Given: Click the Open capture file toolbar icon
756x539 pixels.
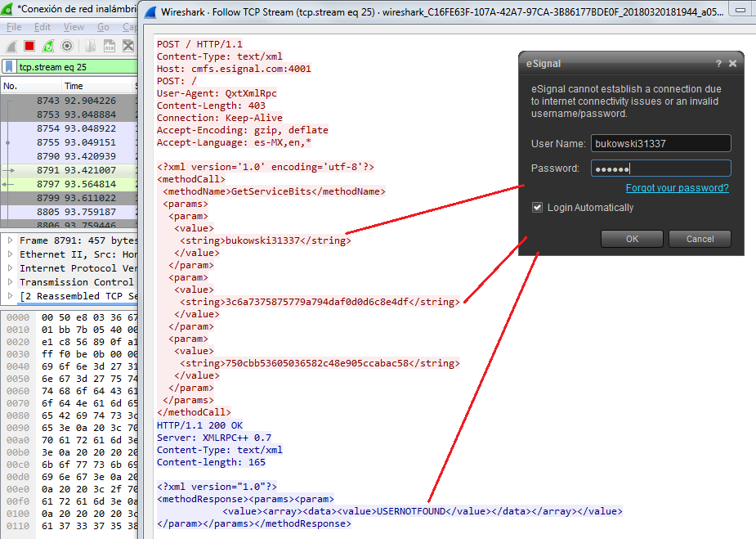Looking at the screenshot, I should tap(90, 47).
